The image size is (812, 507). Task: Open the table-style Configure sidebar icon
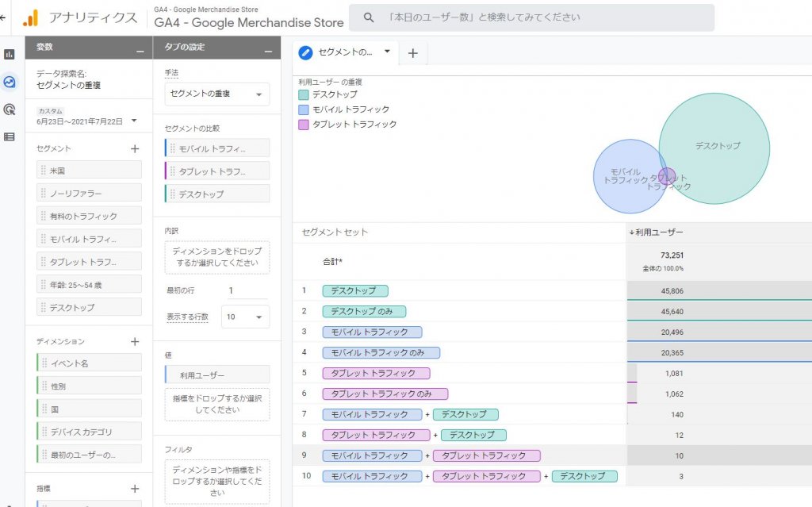pyautogui.click(x=10, y=136)
